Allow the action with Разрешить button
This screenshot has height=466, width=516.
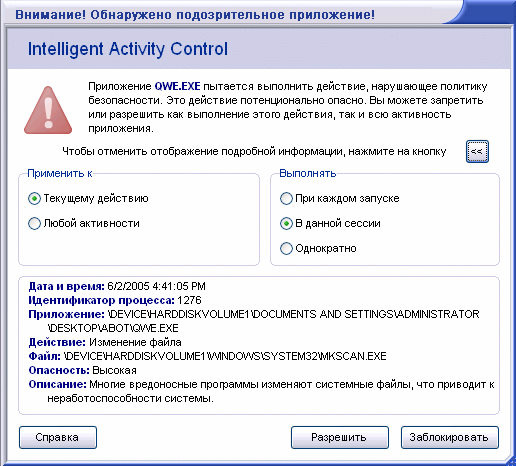tap(340, 437)
